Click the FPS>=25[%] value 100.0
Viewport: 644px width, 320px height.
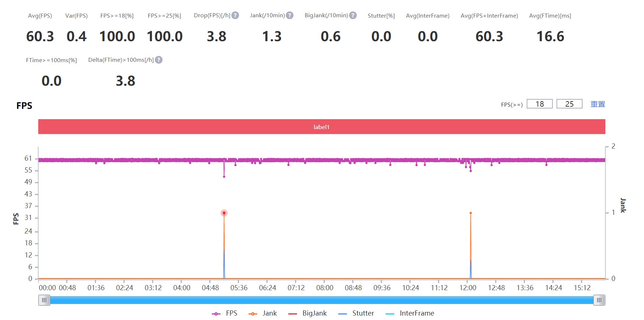[x=164, y=36]
